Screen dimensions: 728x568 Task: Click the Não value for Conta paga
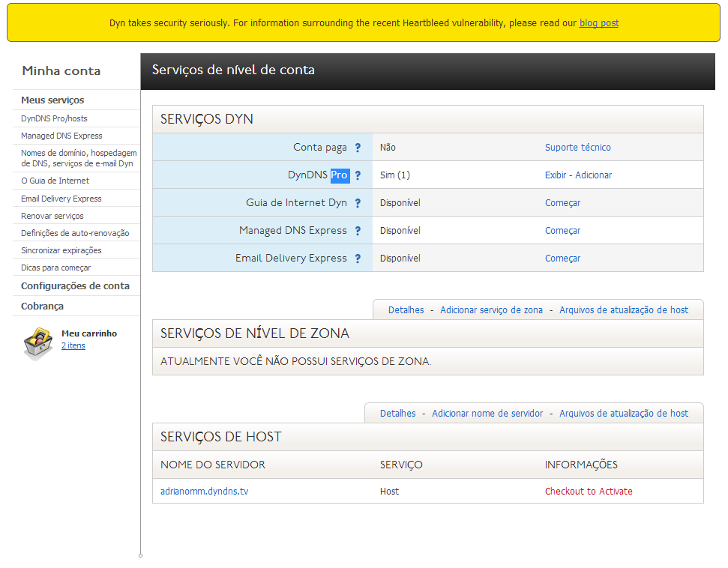pyautogui.click(x=388, y=148)
